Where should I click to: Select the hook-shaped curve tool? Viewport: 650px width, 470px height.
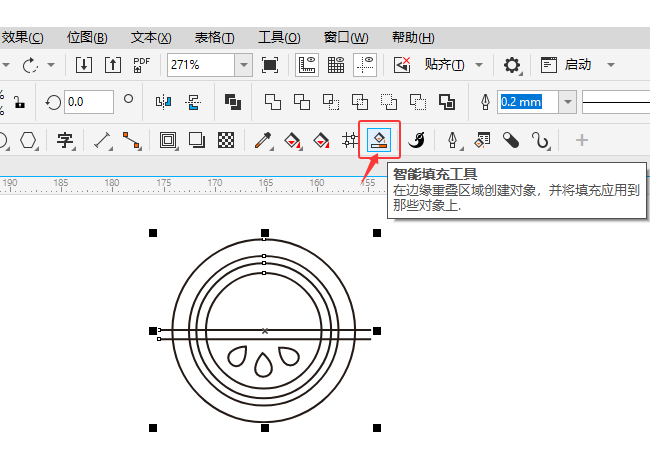click(x=541, y=140)
